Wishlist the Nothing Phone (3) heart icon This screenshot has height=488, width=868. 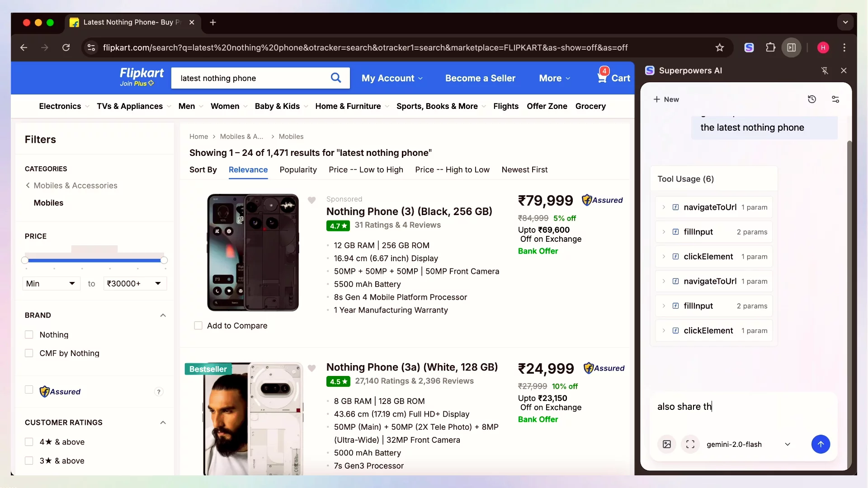pyautogui.click(x=311, y=200)
